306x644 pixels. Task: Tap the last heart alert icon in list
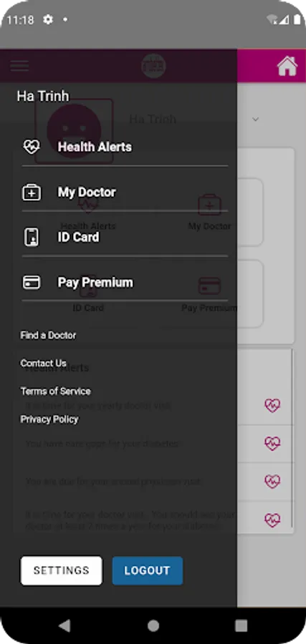point(272,519)
